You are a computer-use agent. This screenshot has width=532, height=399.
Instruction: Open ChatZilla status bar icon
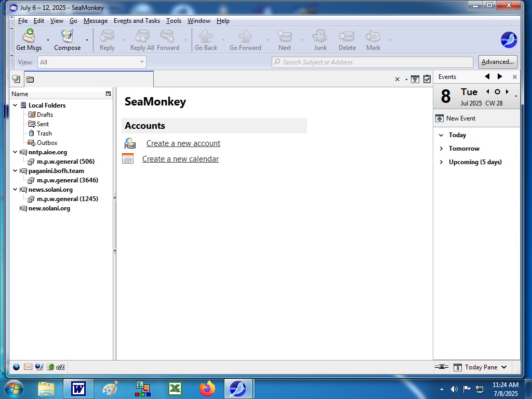pyautogui.click(x=60, y=367)
